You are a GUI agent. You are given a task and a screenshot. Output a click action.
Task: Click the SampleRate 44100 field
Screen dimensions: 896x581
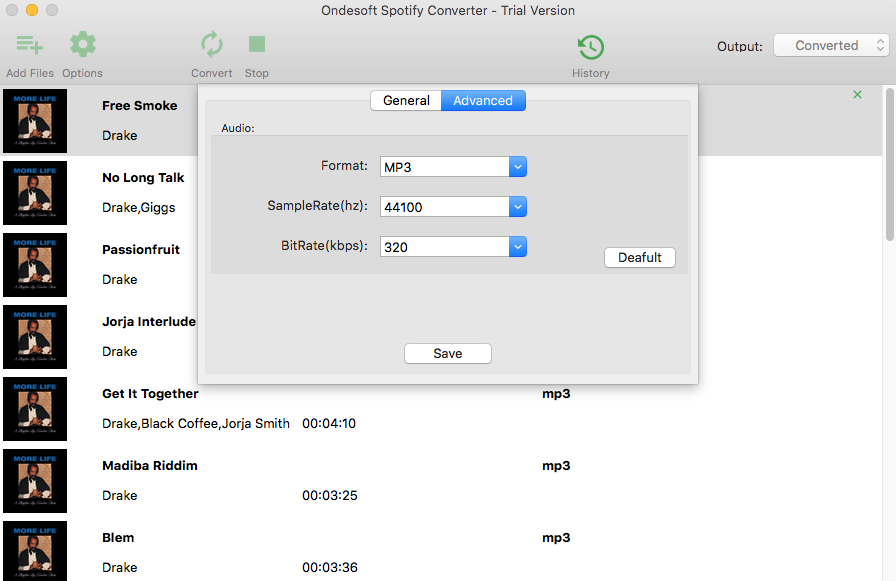(x=445, y=207)
